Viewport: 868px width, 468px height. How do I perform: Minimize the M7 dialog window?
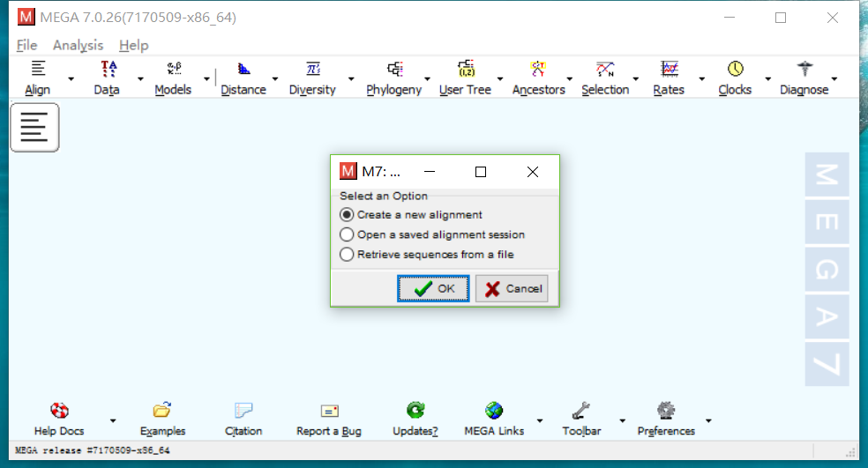click(430, 172)
